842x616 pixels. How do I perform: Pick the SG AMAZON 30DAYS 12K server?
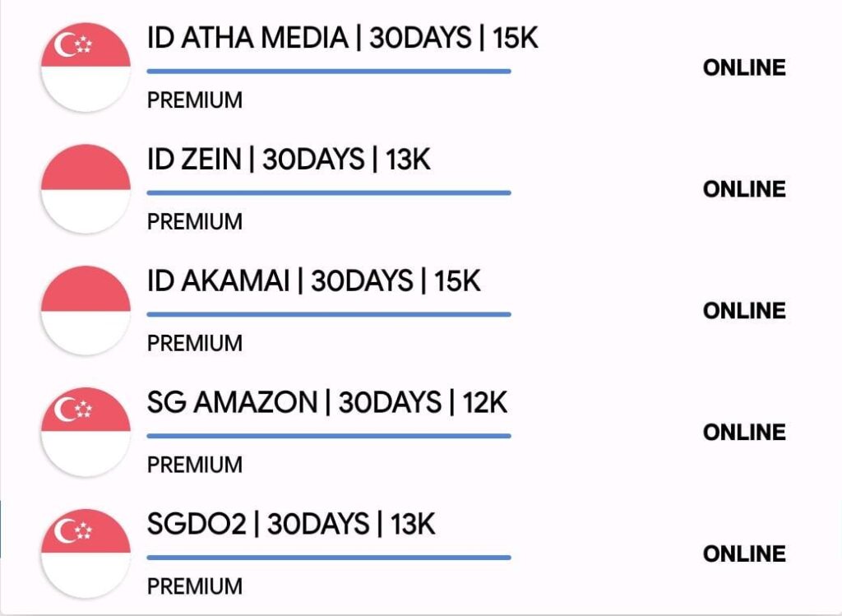click(x=327, y=403)
